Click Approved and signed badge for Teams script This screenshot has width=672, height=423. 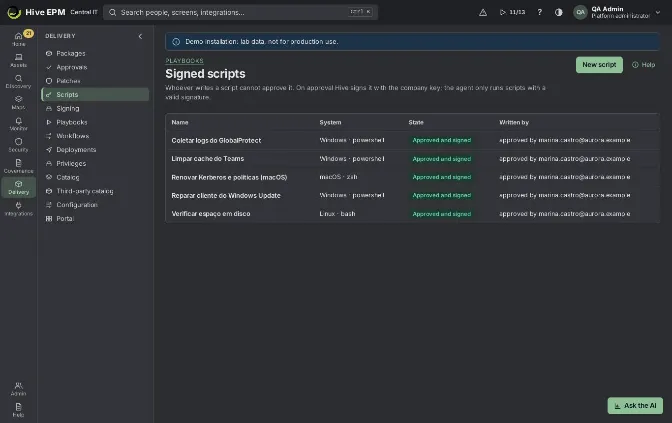click(441, 159)
